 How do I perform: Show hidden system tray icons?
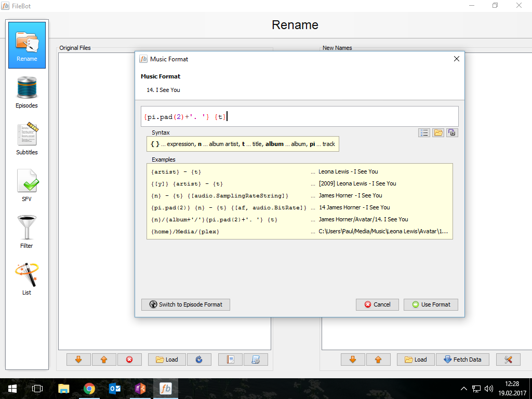[464, 389]
